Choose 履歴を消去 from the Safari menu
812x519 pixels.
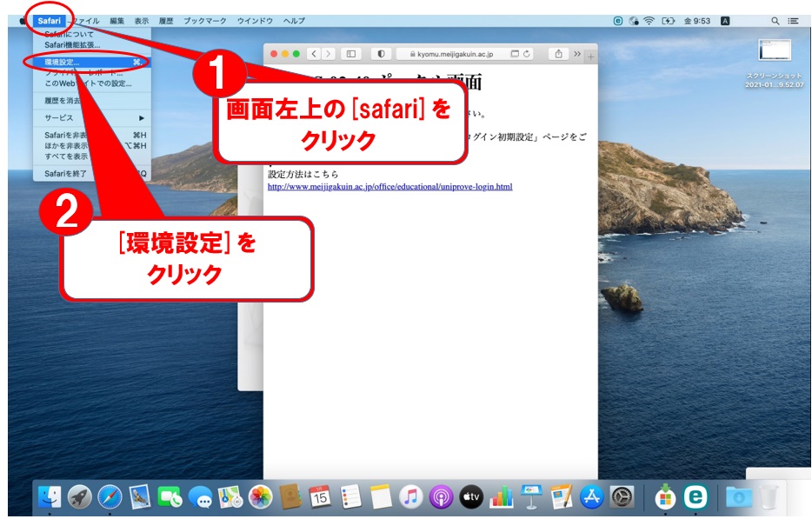tap(92, 101)
